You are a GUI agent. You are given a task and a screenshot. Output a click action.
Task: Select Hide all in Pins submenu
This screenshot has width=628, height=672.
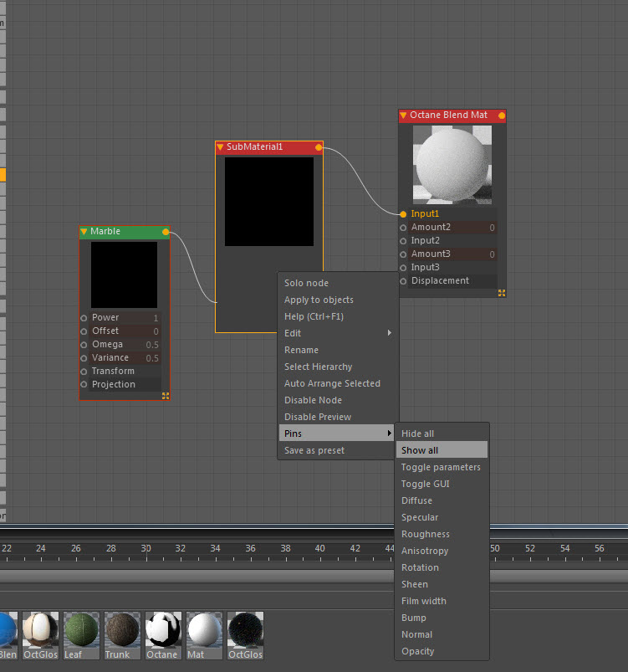[442, 433]
